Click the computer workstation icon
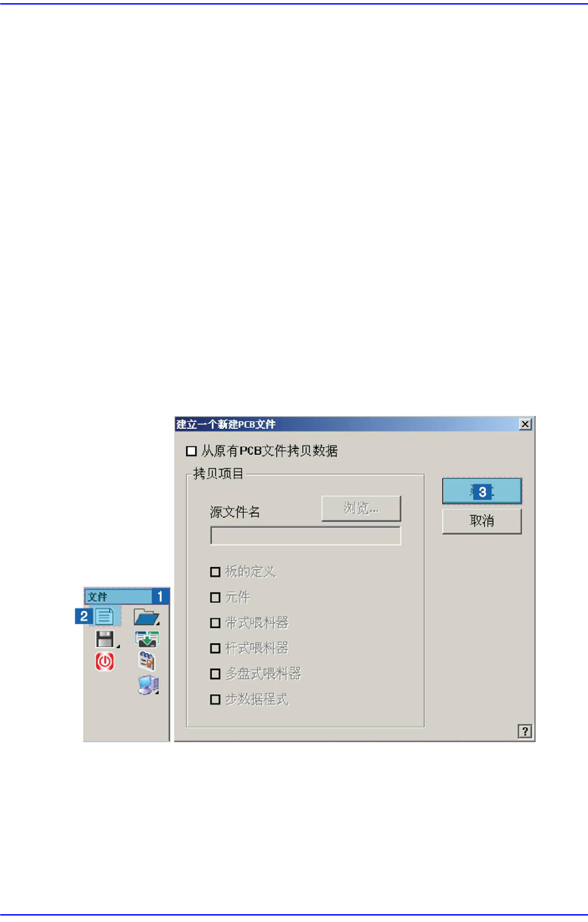This screenshot has width=588, height=922. pyautogui.click(x=148, y=685)
